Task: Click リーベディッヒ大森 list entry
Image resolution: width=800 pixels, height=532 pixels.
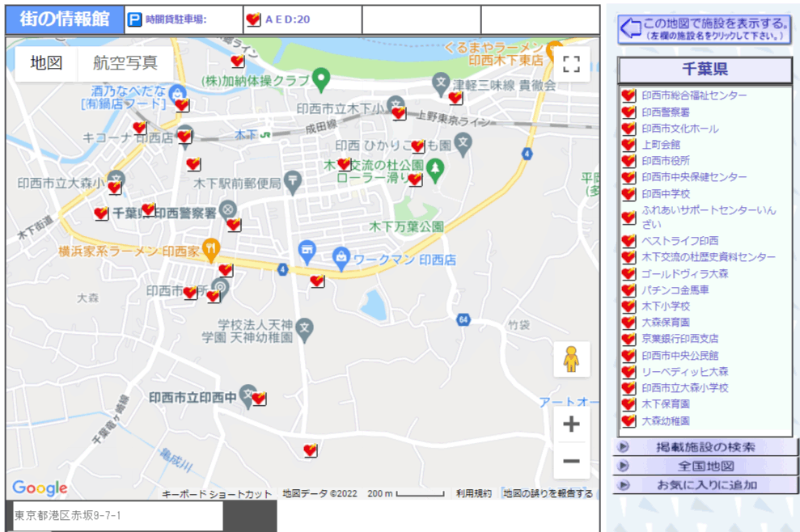Action: click(684, 372)
